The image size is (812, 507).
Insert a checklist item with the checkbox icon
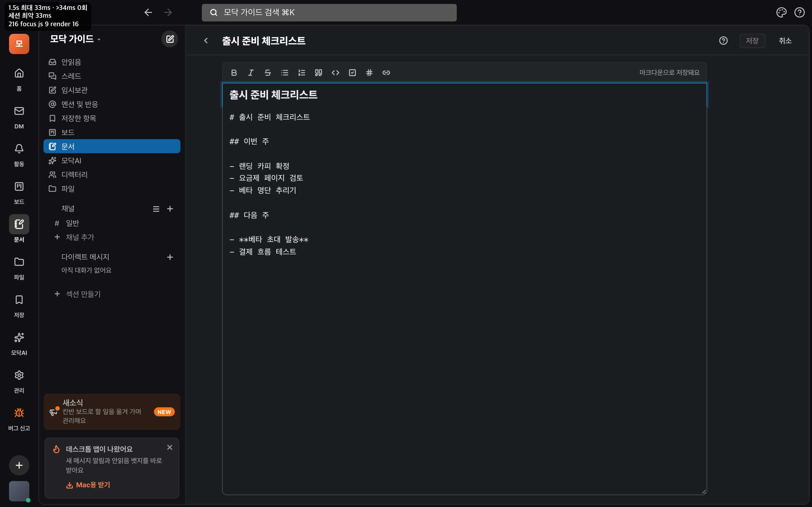352,72
